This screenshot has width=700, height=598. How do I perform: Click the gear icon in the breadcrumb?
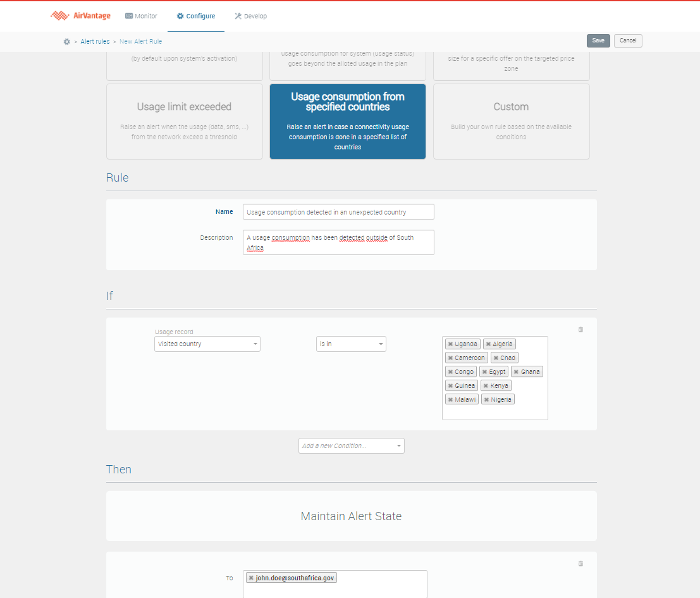pos(66,41)
